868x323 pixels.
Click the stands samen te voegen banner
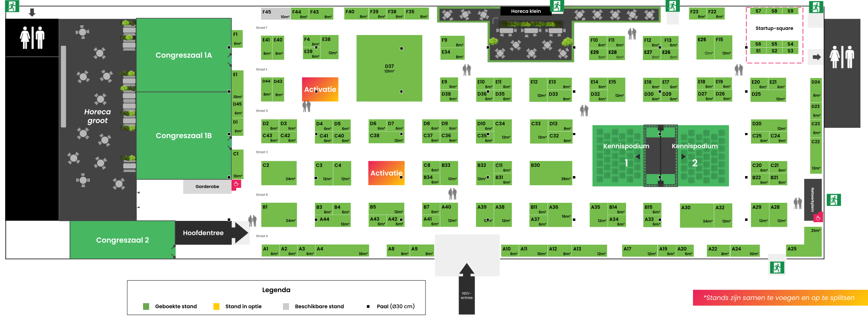(780, 298)
